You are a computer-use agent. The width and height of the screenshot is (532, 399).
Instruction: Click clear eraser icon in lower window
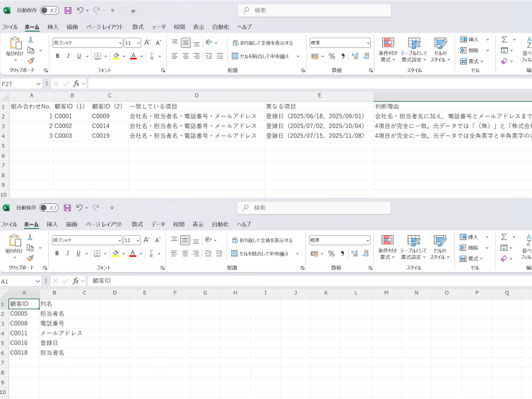(504, 258)
